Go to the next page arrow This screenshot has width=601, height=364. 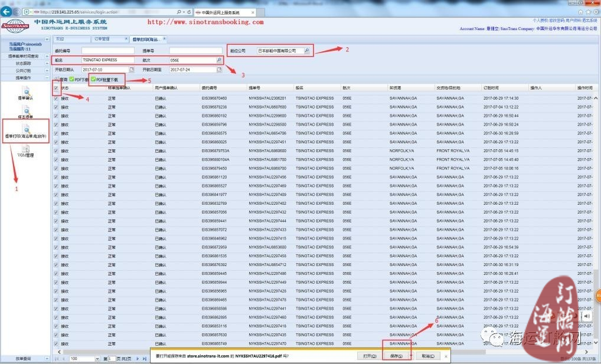coord(138,359)
